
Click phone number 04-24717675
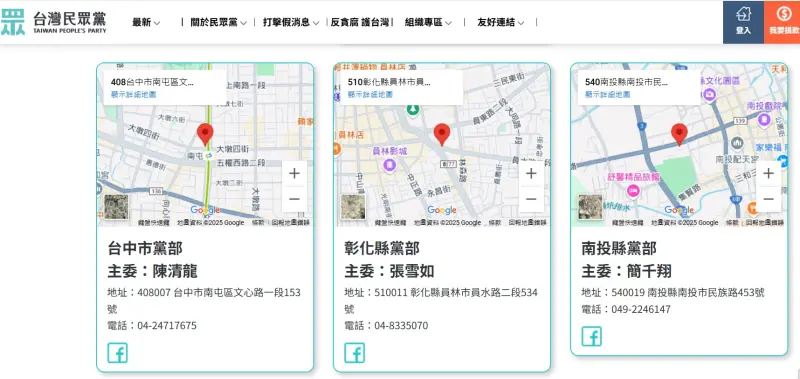[167, 325]
